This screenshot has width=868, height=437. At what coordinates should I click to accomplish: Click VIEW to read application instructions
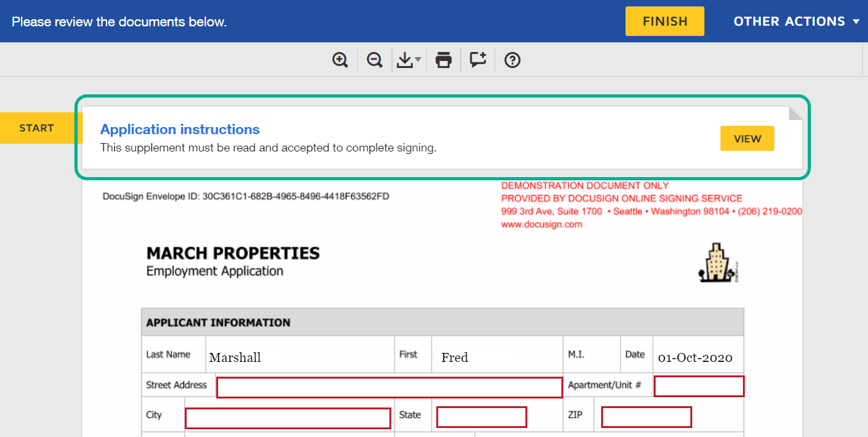point(747,139)
